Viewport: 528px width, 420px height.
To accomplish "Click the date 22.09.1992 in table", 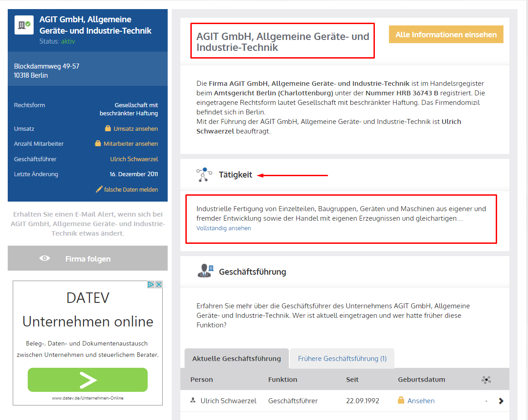I will click(x=363, y=401).
